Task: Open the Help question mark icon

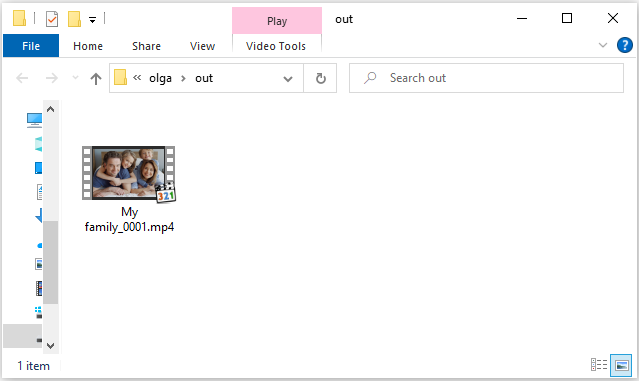Action: pos(625,45)
